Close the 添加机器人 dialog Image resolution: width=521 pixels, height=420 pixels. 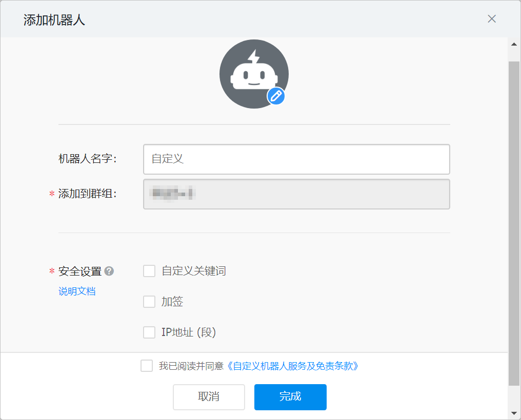click(x=492, y=19)
